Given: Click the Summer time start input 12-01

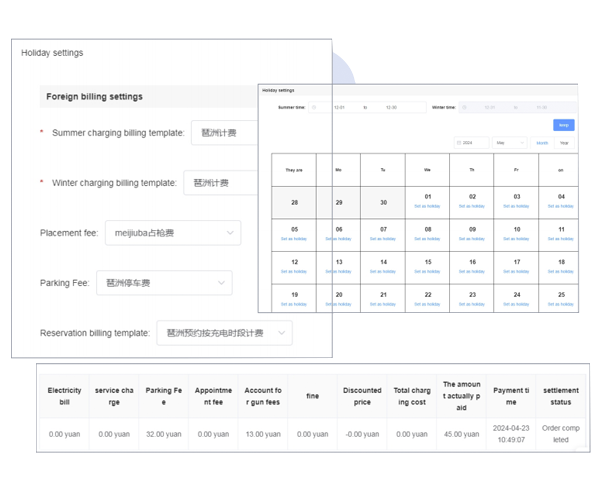Looking at the screenshot, I should coord(340,107).
